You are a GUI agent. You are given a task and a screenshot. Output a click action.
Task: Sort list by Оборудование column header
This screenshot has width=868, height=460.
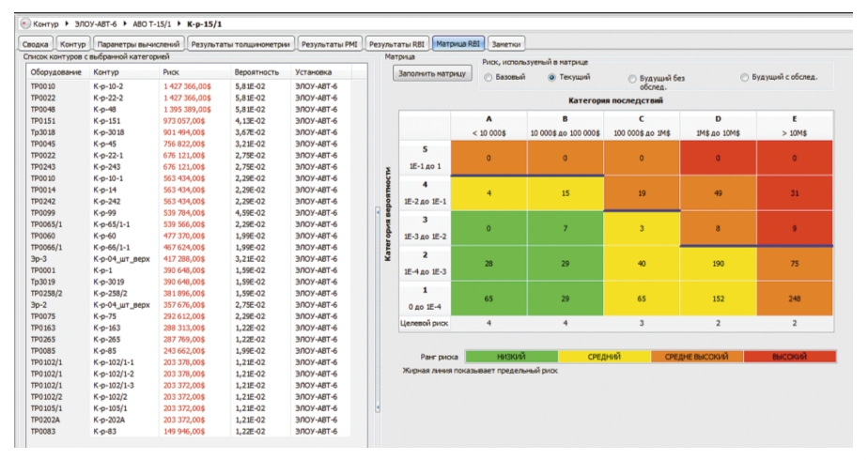[56, 72]
